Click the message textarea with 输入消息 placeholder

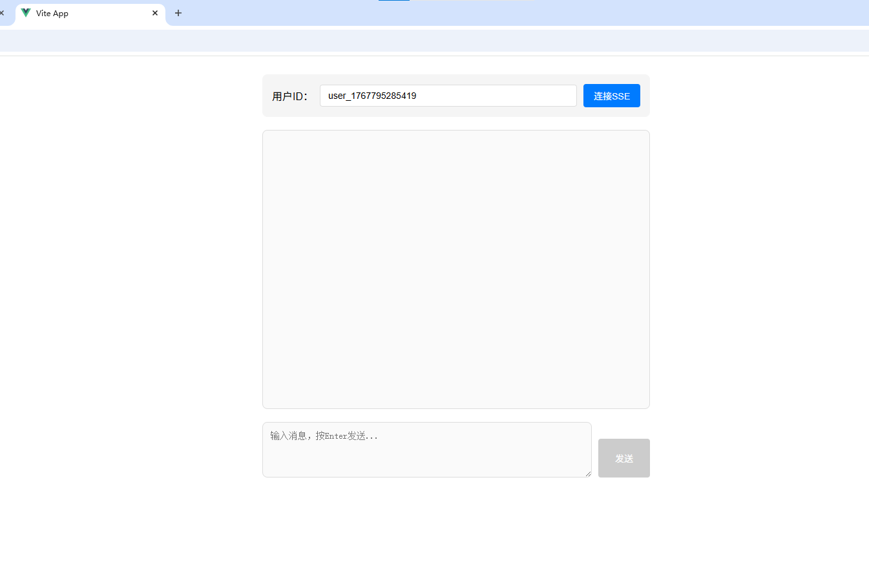[426, 450]
